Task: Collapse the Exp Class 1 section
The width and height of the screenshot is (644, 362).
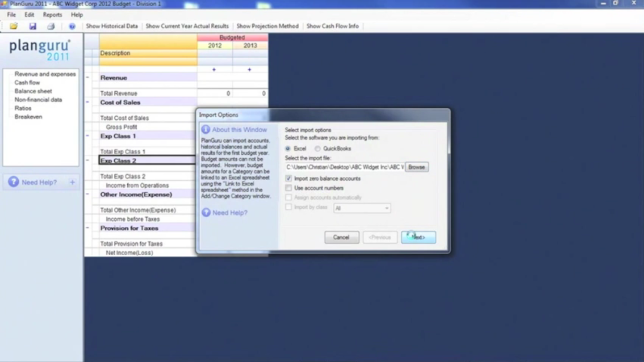Action: pos(87,136)
